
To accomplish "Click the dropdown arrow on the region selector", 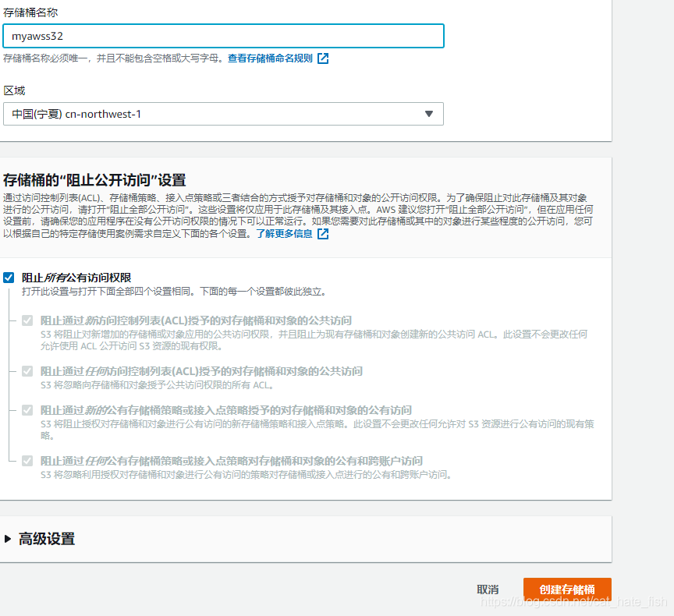I will pyautogui.click(x=428, y=114).
